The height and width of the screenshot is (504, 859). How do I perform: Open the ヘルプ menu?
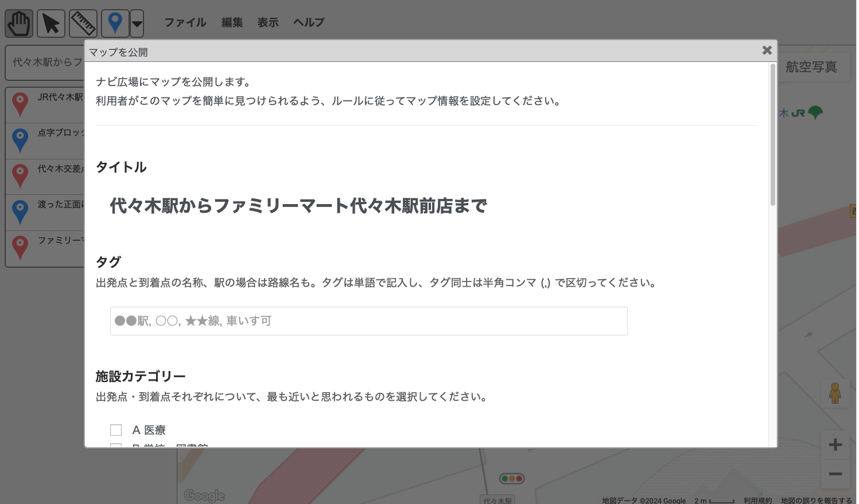(x=309, y=22)
